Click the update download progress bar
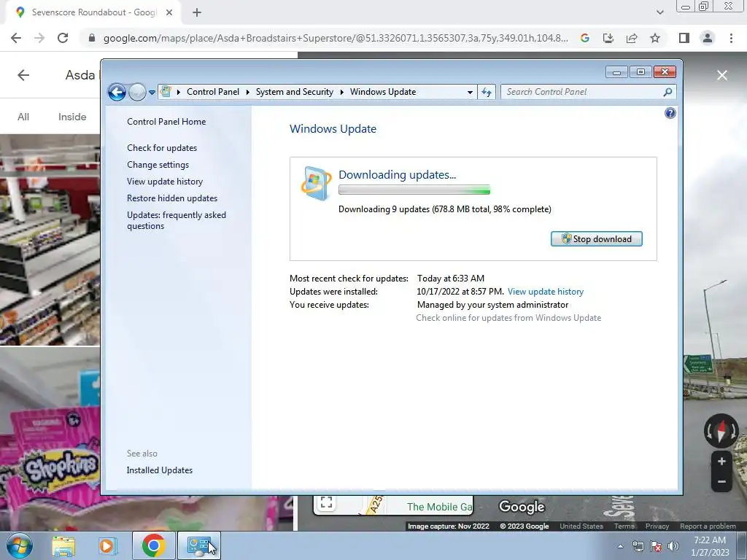 point(414,190)
